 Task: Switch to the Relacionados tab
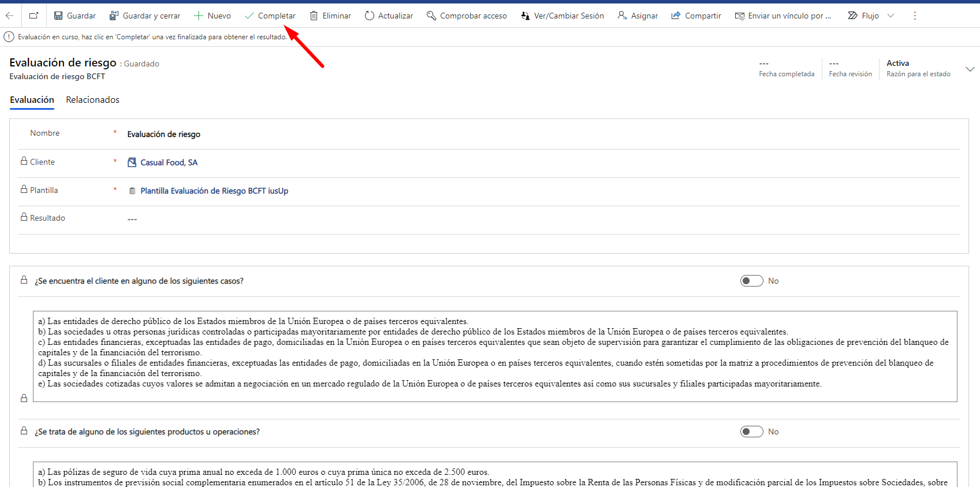click(x=92, y=100)
